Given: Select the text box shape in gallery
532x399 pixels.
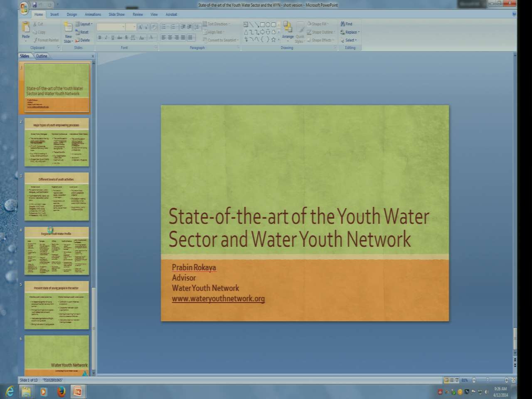Looking at the screenshot, I should [x=246, y=25].
